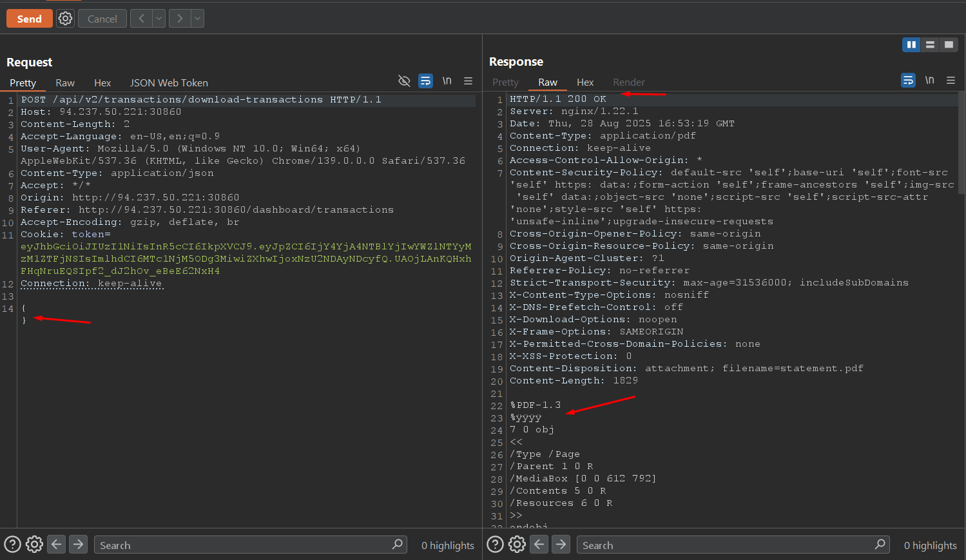Expand the back-history dropdown arrow
Viewport: 966px width, 560px height.
159,19
